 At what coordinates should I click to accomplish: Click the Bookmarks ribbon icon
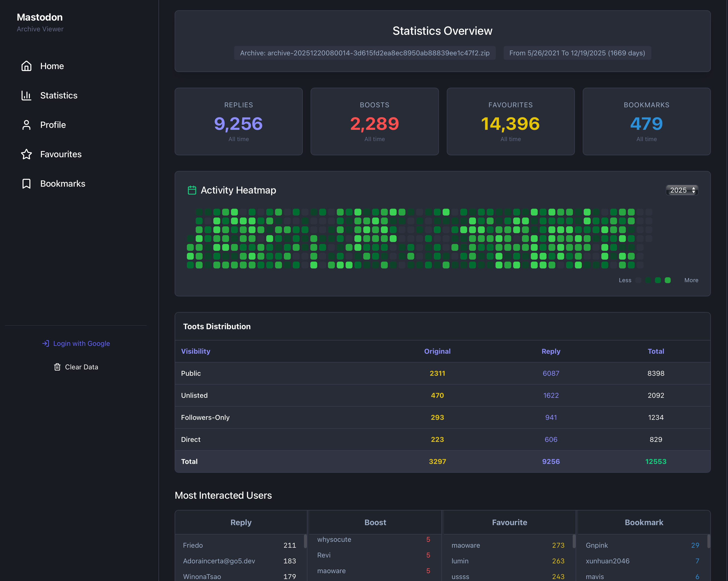click(x=26, y=184)
